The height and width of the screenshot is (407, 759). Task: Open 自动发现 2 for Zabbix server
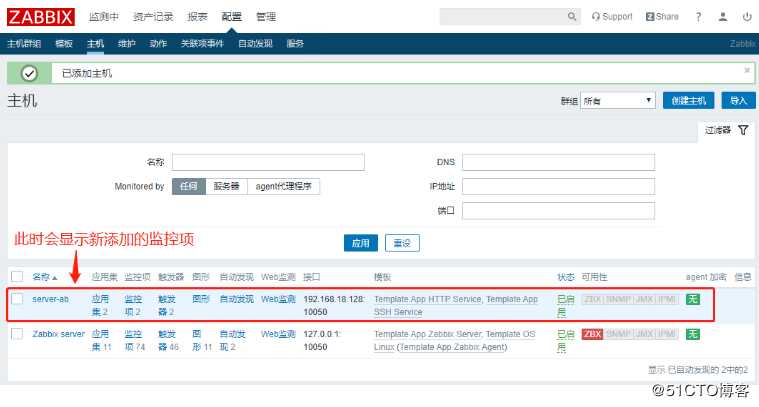point(232,340)
